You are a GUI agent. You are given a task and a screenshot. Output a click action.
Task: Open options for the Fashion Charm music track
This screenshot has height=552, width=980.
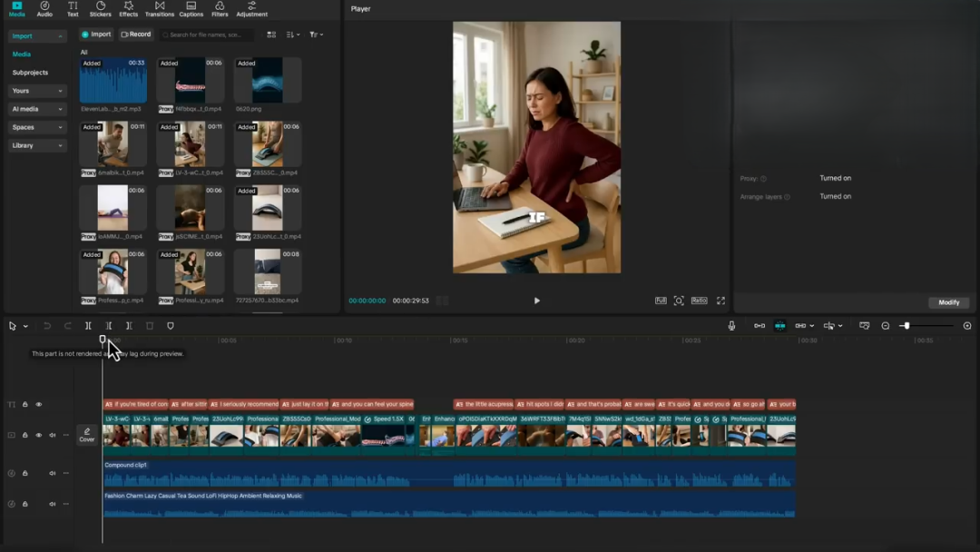(x=65, y=504)
